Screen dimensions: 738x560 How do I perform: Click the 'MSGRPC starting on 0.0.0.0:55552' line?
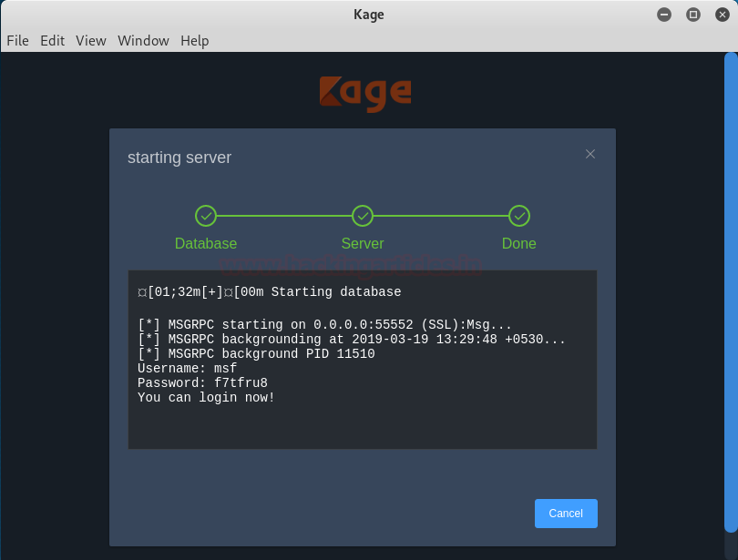pyautogui.click(x=324, y=325)
